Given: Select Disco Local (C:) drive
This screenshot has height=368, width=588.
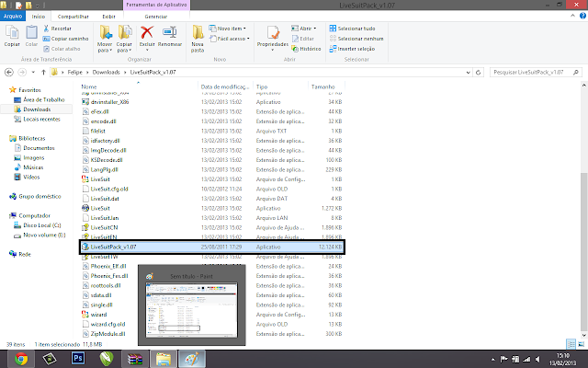Looking at the screenshot, I should coord(38,225).
